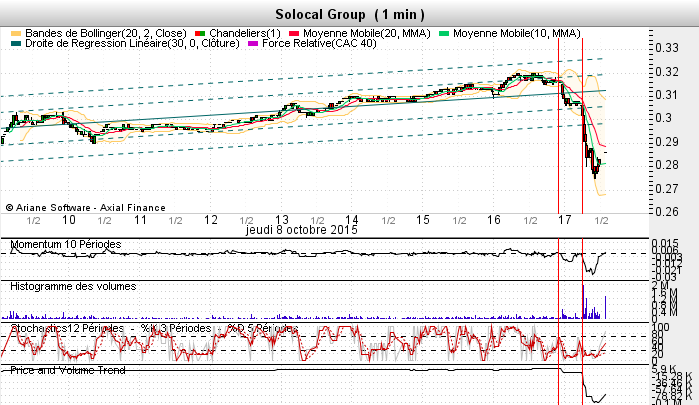Click the 0.3 price axis label
Image resolution: width=699 pixels, height=405 pixels.
coord(664,118)
